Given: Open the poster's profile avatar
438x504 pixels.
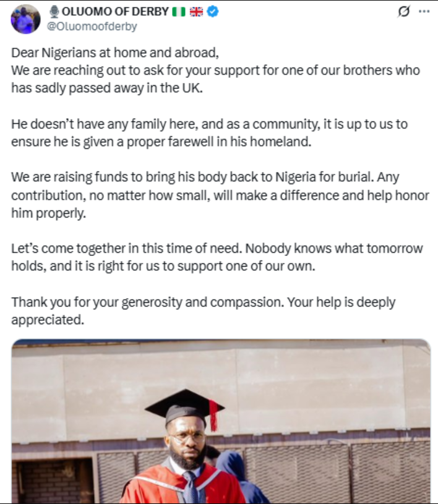Looking at the screenshot, I should pos(25,19).
